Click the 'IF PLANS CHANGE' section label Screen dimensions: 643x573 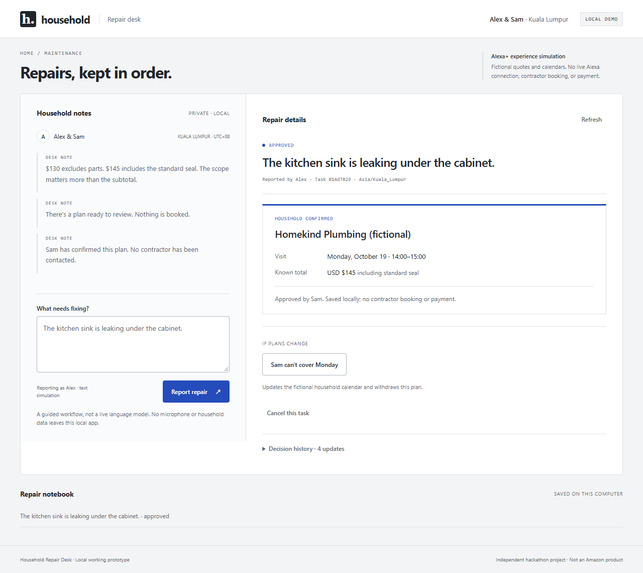pos(285,344)
